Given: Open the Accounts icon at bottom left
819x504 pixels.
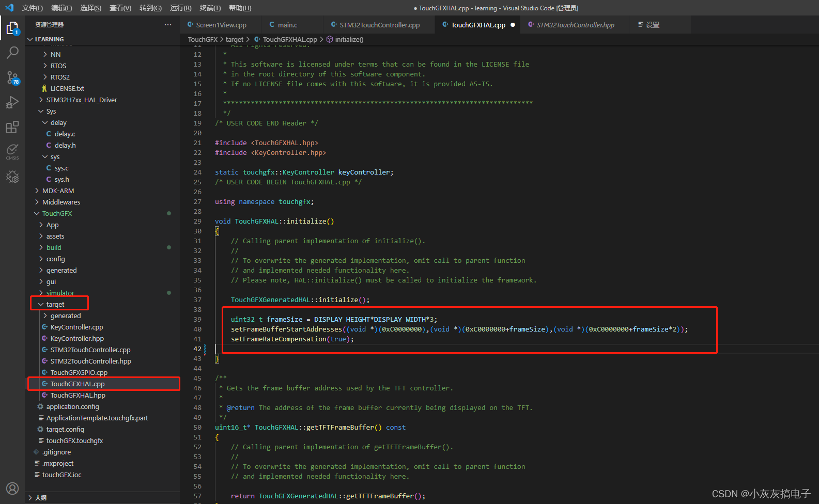Looking at the screenshot, I should [x=12, y=488].
